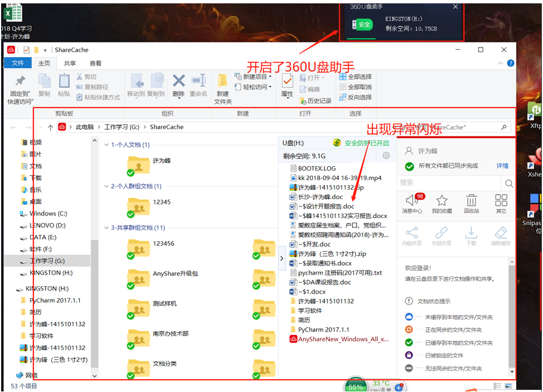Image resolution: width=543 pixels, height=392 pixels.
Task: Click the Paste icon in ribbon
Action: tap(64, 81)
